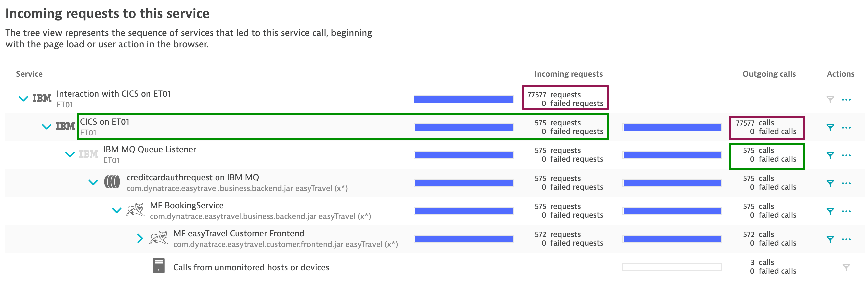Open more actions menu for MF BookingService
Viewport: 868px width, 285px height.
coord(846,211)
